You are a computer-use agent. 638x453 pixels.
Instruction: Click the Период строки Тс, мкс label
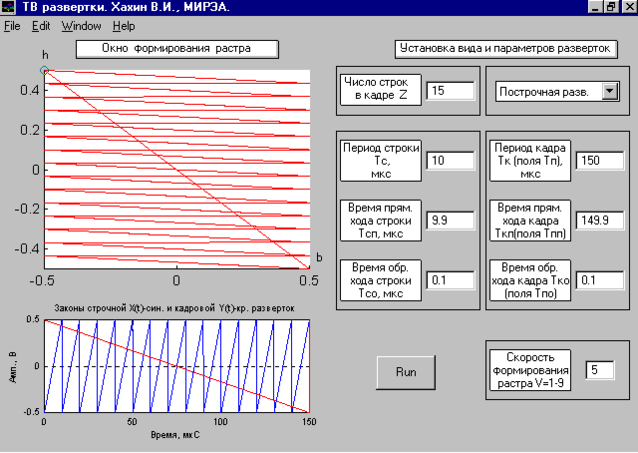click(380, 160)
